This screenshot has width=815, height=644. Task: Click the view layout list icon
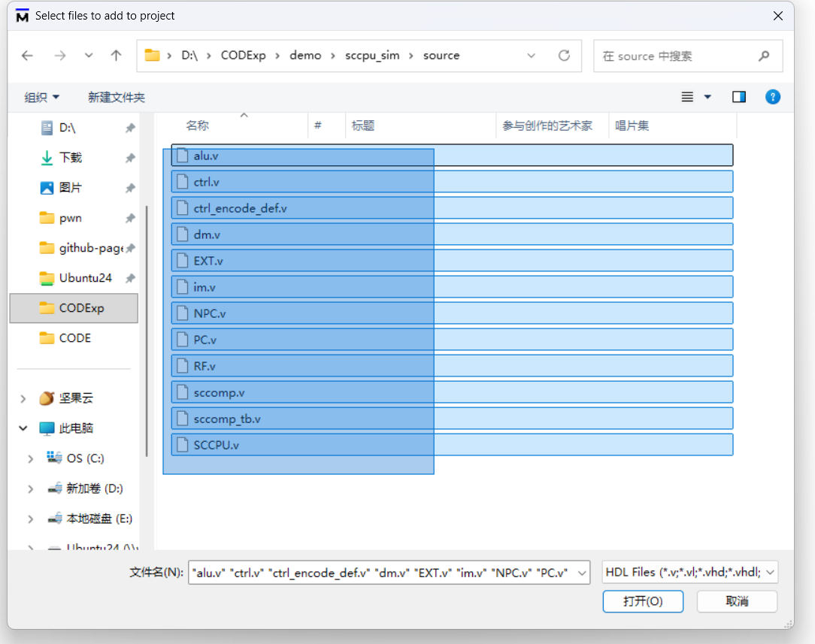(x=687, y=97)
